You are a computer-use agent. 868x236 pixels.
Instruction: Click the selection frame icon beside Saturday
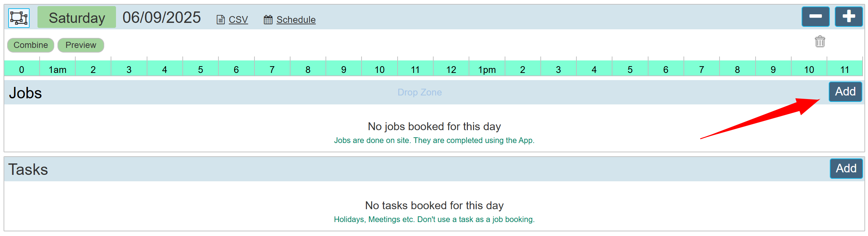tap(19, 18)
